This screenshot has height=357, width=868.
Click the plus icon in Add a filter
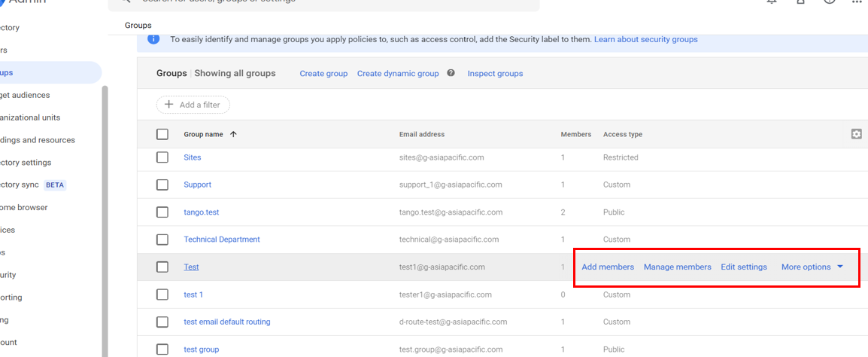169,104
